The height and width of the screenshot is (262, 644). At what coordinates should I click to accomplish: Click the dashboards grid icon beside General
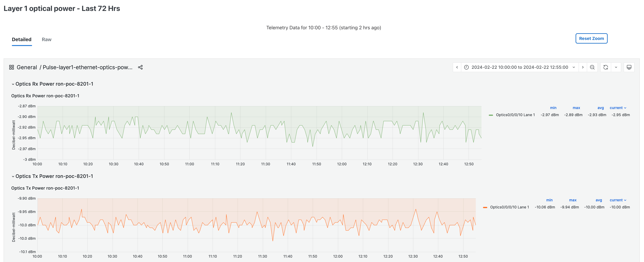(x=12, y=67)
